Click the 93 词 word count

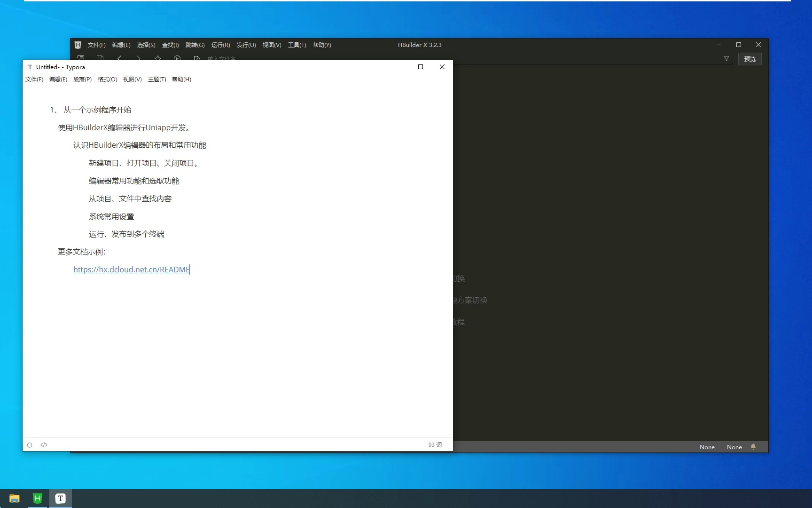435,445
